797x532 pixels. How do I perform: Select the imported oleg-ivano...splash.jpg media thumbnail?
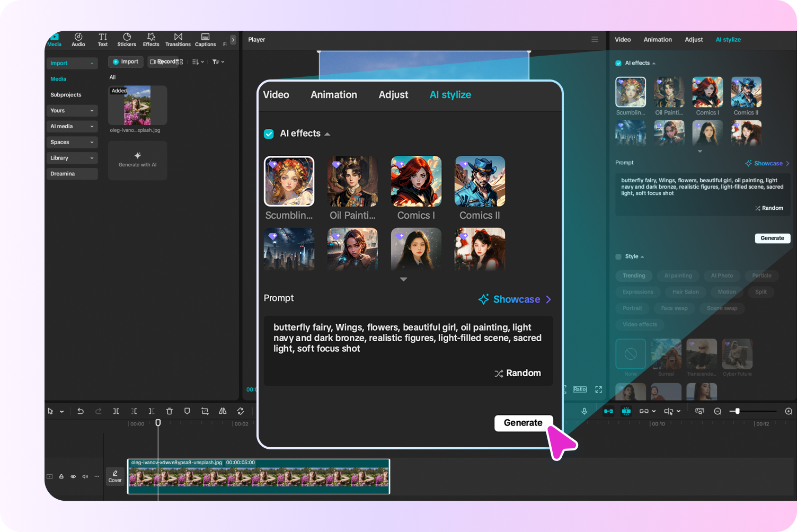pos(137,105)
